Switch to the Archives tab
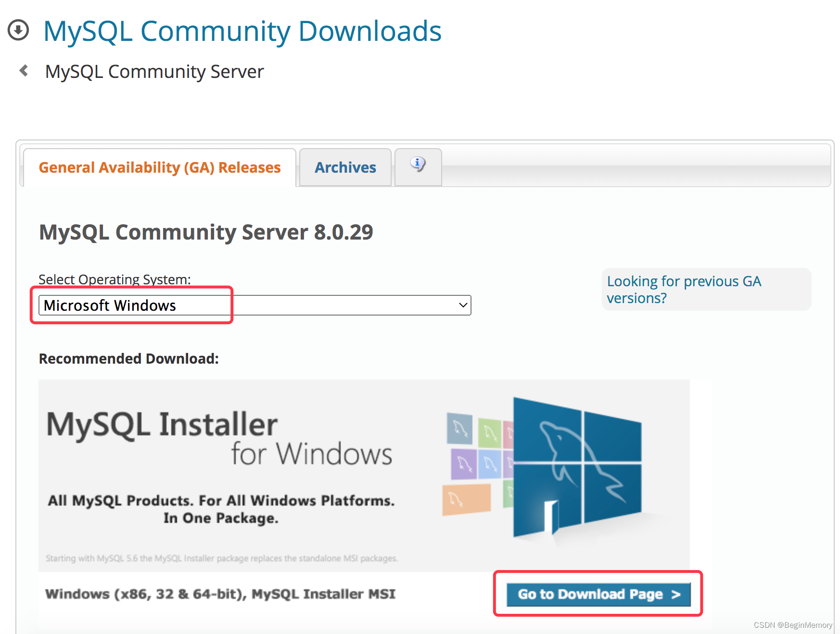 [x=345, y=167]
